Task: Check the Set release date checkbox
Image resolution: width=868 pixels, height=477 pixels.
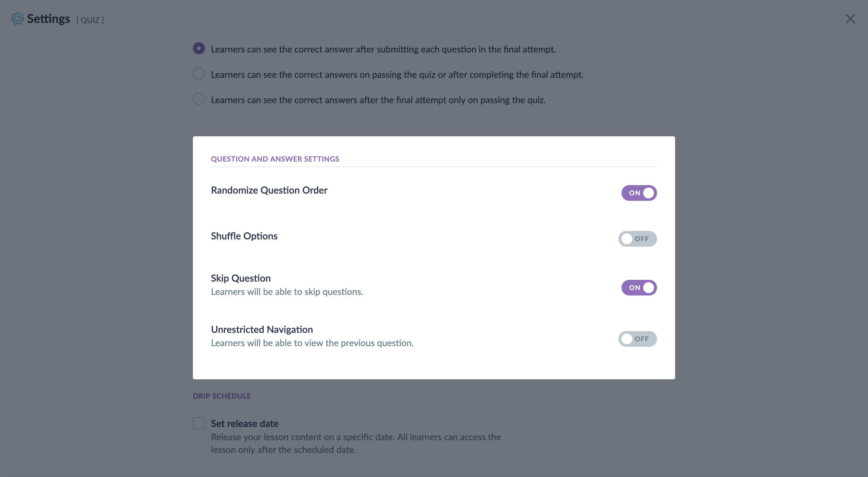Action: click(x=199, y=423)
